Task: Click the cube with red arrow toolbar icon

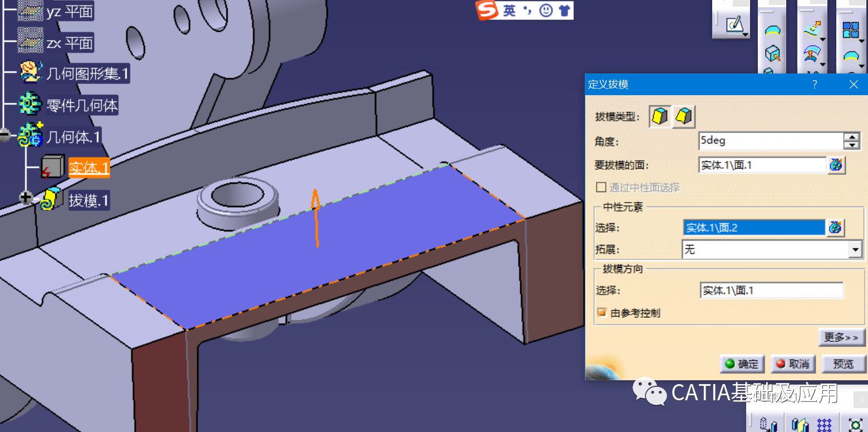Action: click(772, 54)
